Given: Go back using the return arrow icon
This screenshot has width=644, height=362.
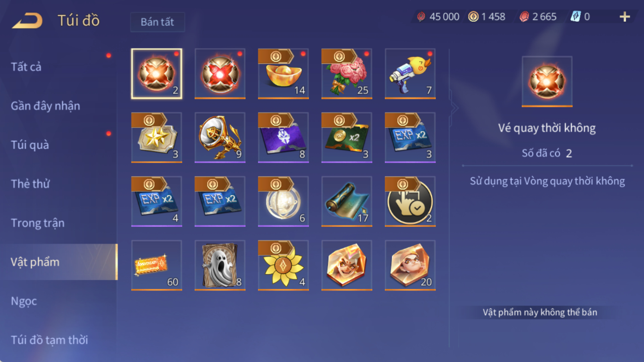Looking at the screenshot, I should pos(27,21).
